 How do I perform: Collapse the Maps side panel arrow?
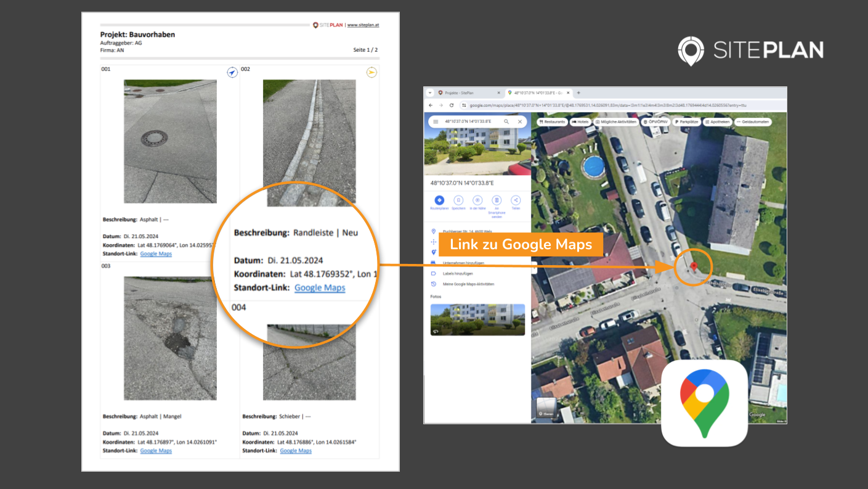[535, 267]
